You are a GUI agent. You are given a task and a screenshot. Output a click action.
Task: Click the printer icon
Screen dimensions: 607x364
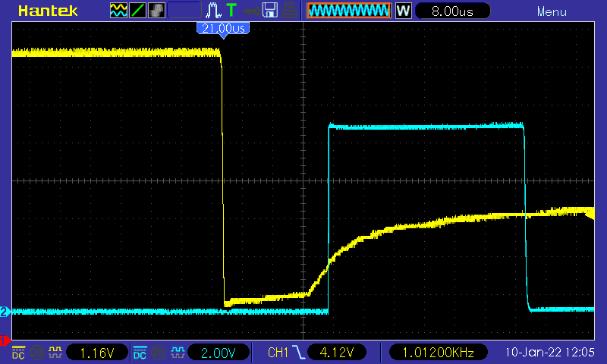[289, 11]
